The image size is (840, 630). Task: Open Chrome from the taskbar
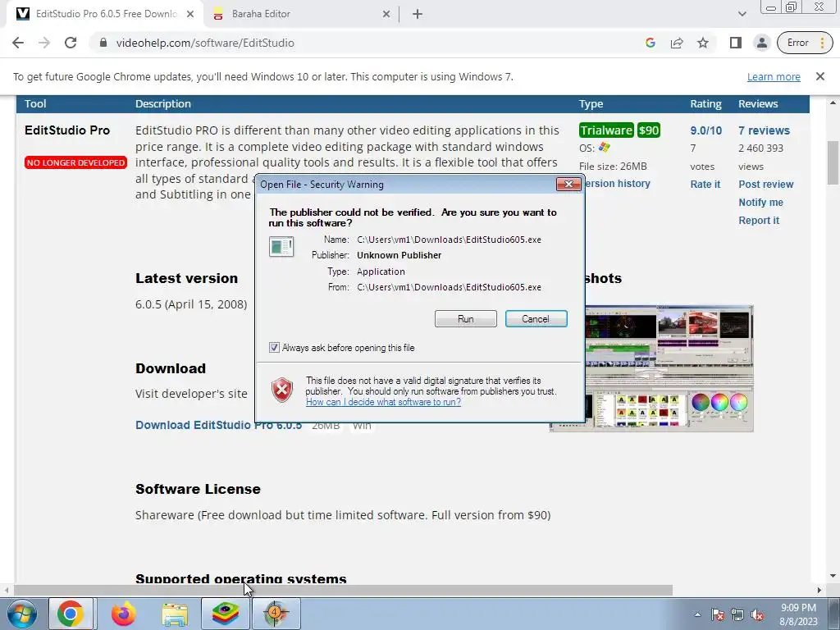[x=71, y=614]
